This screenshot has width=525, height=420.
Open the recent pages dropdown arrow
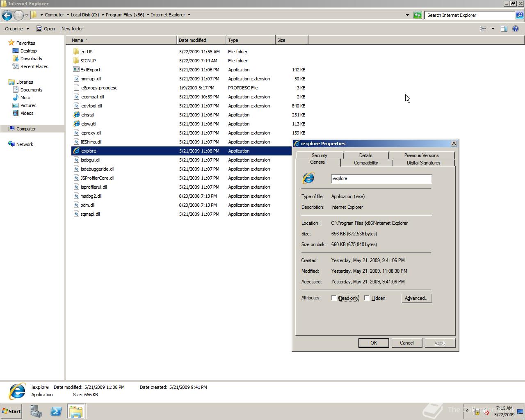point(26,16)
